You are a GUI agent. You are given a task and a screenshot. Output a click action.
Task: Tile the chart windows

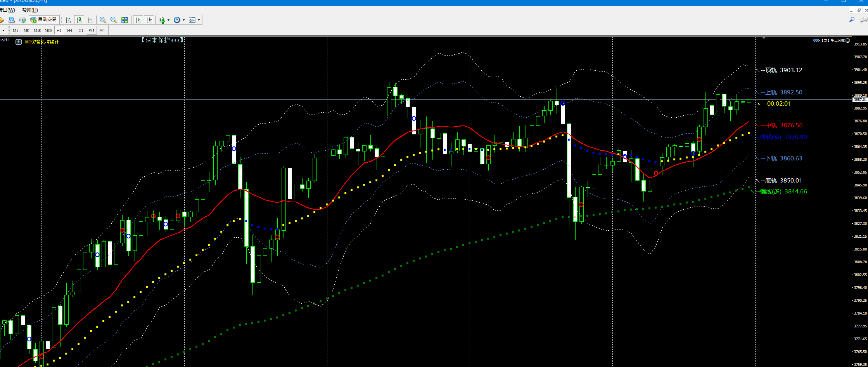[124, 20]
